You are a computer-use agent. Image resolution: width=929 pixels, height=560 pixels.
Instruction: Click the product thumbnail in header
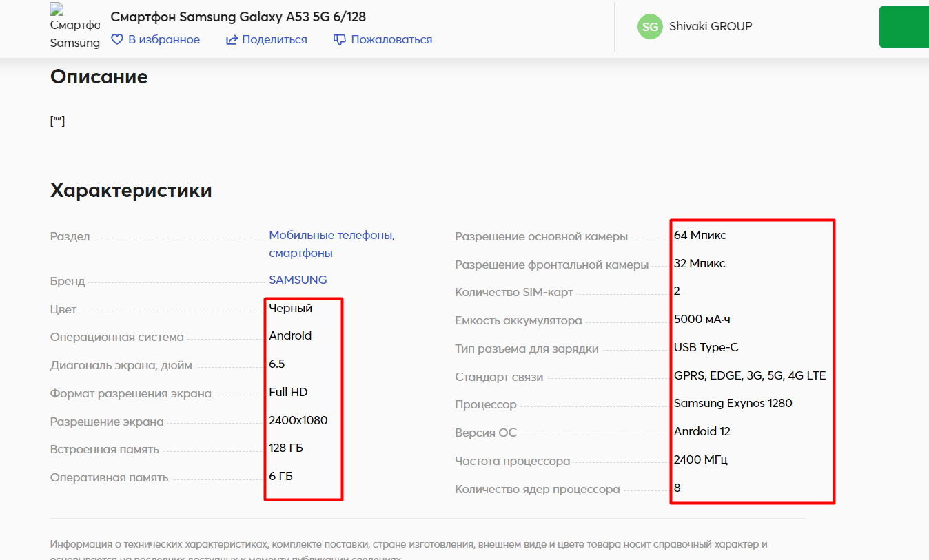[74, 27]
